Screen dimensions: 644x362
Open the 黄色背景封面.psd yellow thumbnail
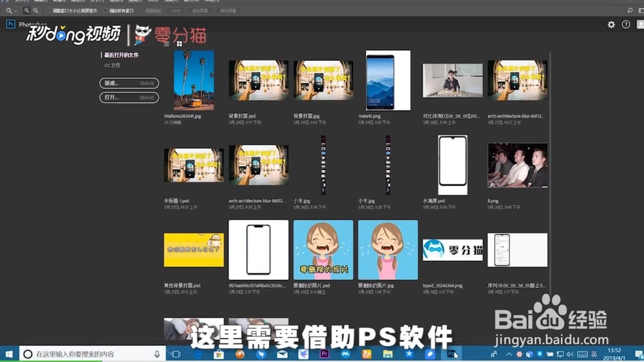point(194,250)
